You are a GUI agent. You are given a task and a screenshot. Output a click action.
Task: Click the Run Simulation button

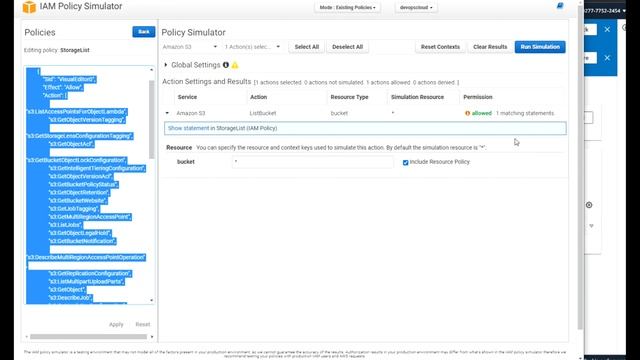(540, 47)
